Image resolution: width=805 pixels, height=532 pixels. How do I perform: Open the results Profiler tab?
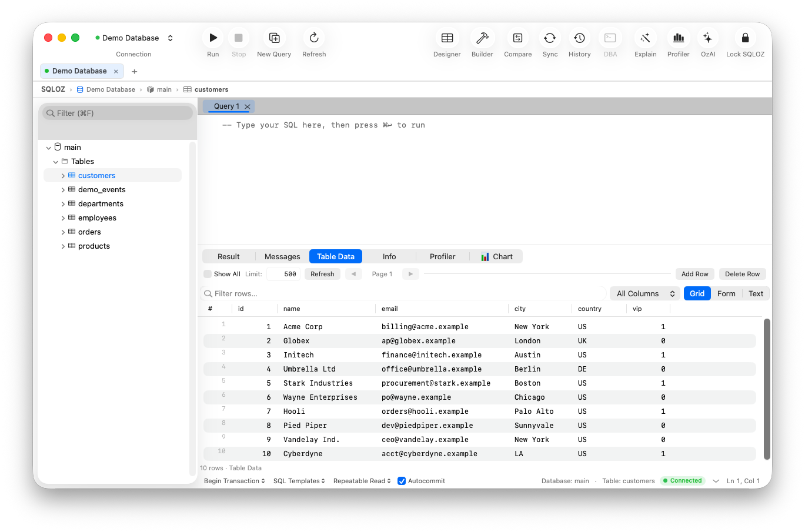(x=442, y=256)
